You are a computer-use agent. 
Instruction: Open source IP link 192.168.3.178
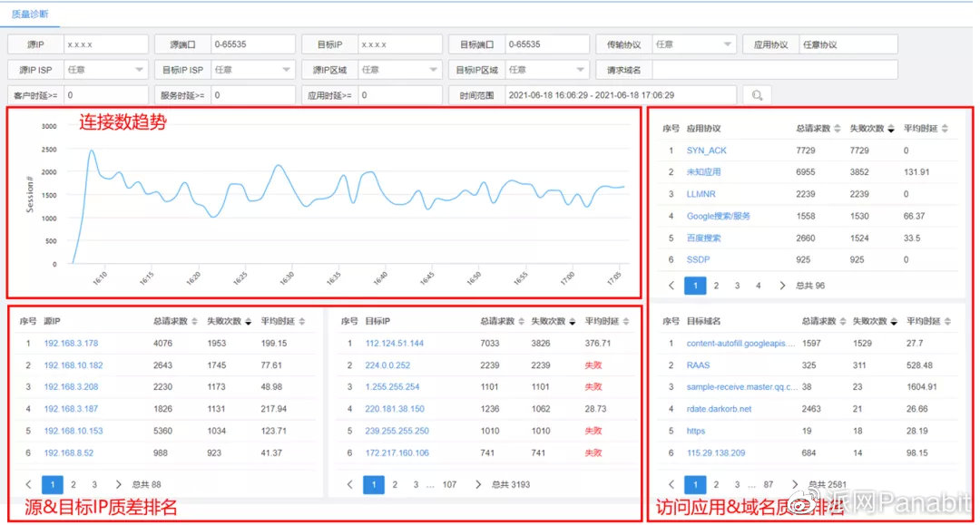point(69,343)
